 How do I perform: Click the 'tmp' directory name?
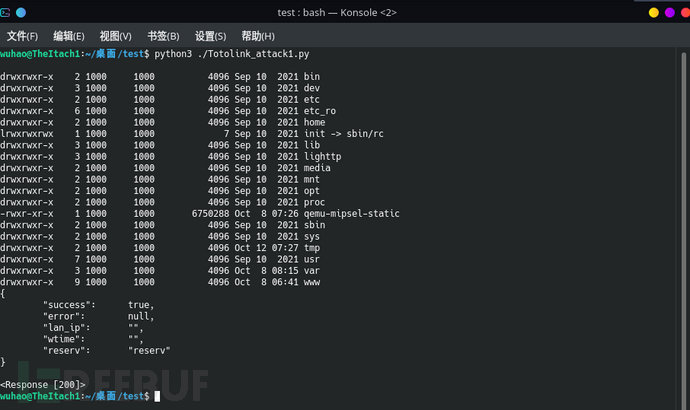point(312,248)
